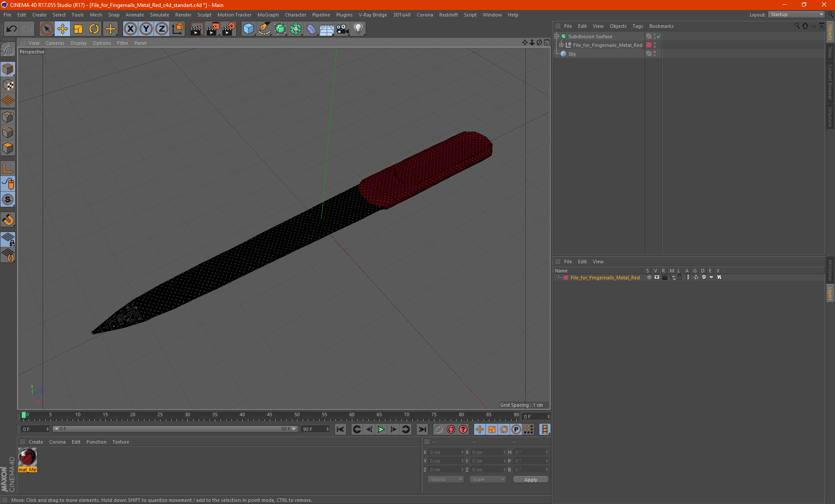Switch to Texture mode icon
Viewport: 835px width, 504px height.
8,85
